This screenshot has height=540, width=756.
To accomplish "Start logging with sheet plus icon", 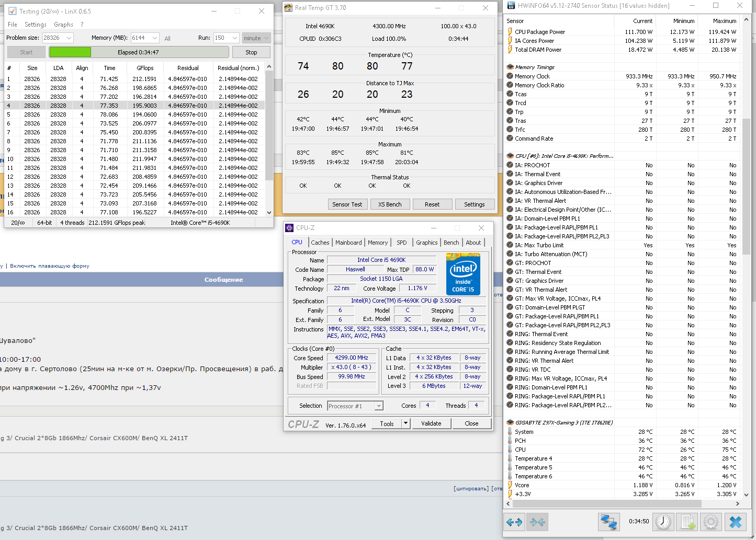I will click(x=687, y=522).
